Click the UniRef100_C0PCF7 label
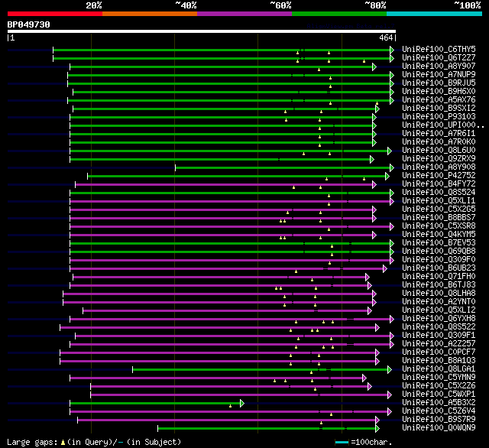489x448 pixels. (x=439, y=352)
